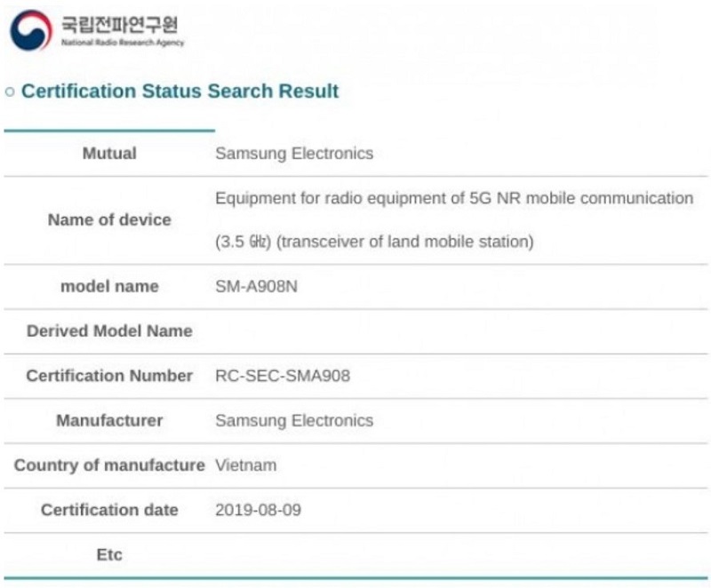Click the circle bullet before the heading
The image size is (711, 588).
click(10, 92)
